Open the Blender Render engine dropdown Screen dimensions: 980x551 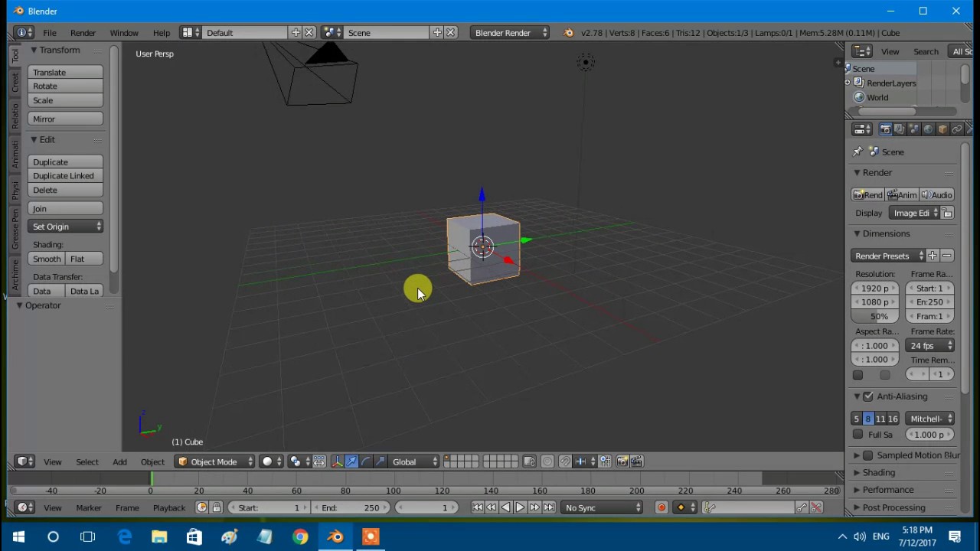tap(511, 33)
